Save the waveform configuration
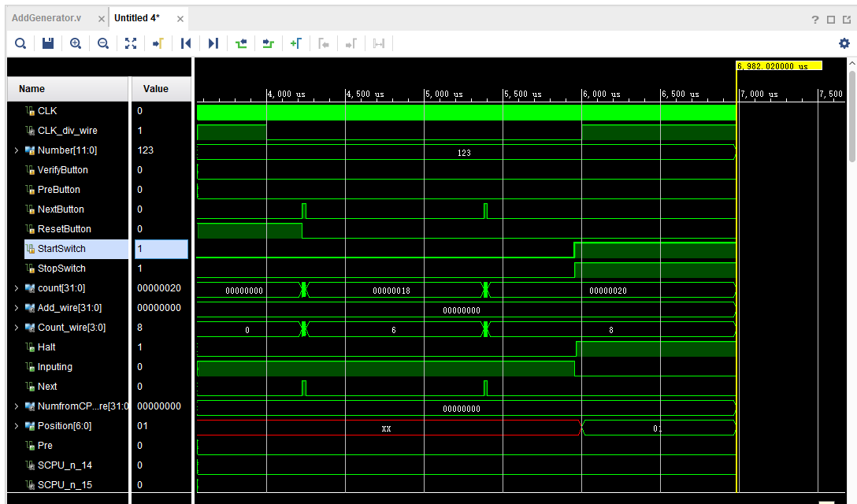This screenshot has height=504, width=857. (x=47, y=43)
